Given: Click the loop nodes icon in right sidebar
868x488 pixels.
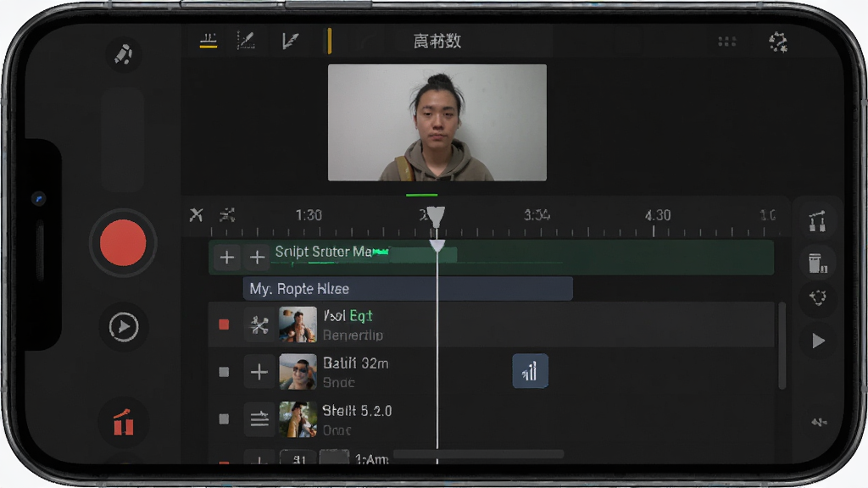Looking at the screenshot, I should coord(818,297).
